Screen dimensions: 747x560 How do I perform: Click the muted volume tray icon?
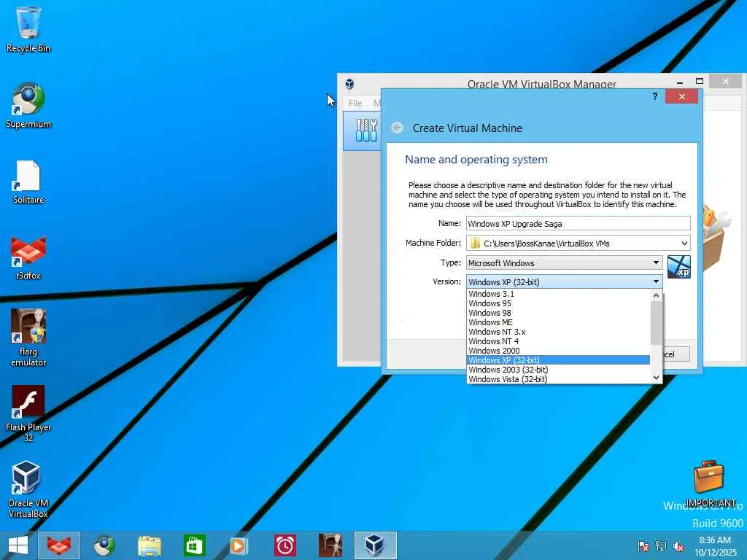point(678,545)
